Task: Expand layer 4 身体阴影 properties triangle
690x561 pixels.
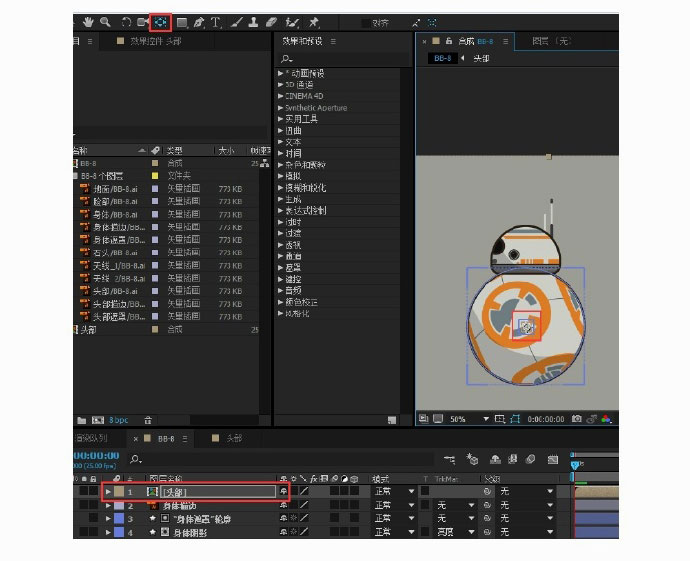Action: click(x=108, y=532)
